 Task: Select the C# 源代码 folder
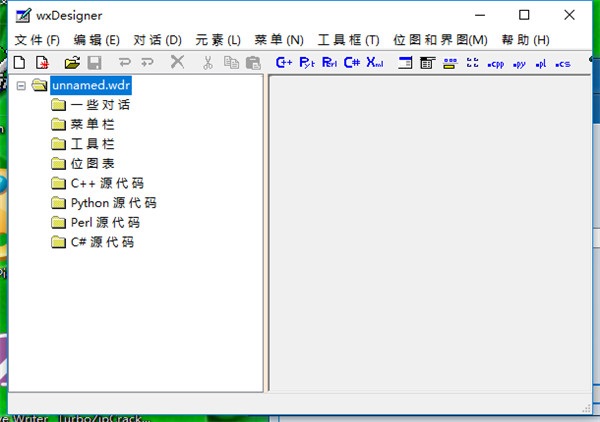coord(102,242)
